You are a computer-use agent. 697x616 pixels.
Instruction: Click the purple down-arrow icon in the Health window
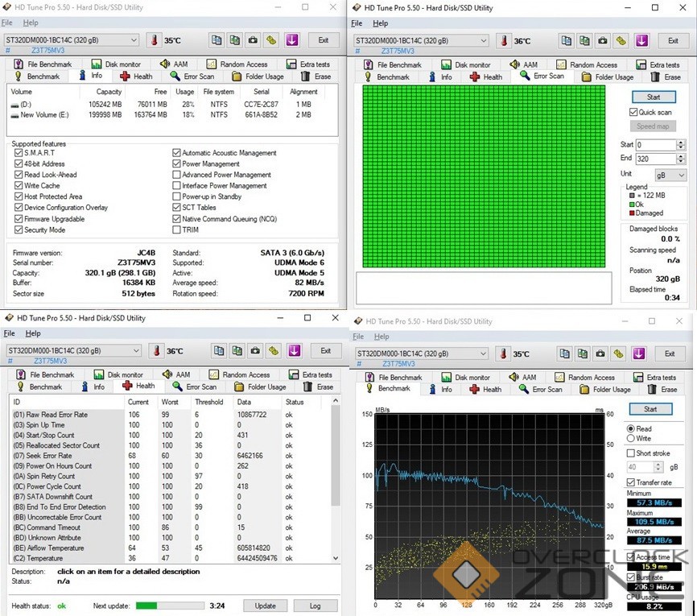click(294, 350)
